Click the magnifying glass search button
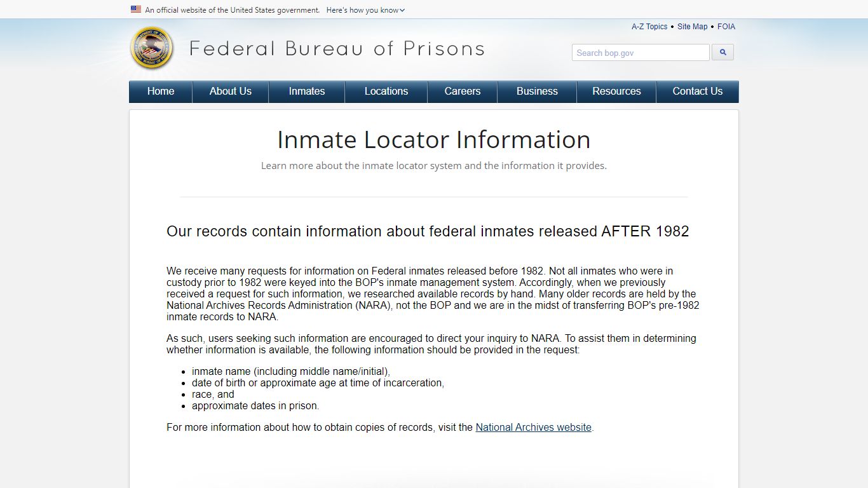 click(722, 53)
